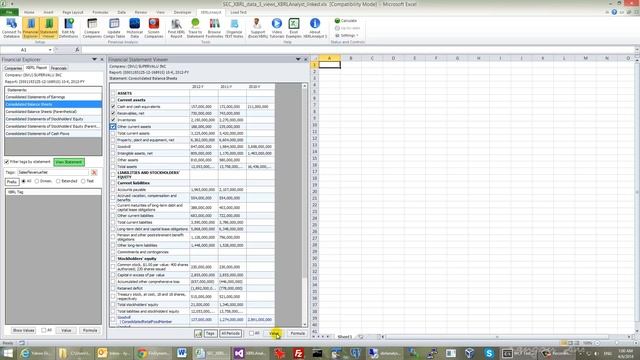
Task: Open Financial Explorer pane options dropdown
Action: (x=94, y=60)
